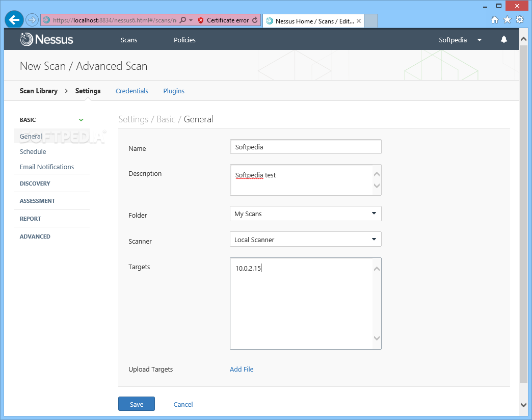Go to the browser Home icon
This screenshot has height=420, width=532.
pos(495,20)
